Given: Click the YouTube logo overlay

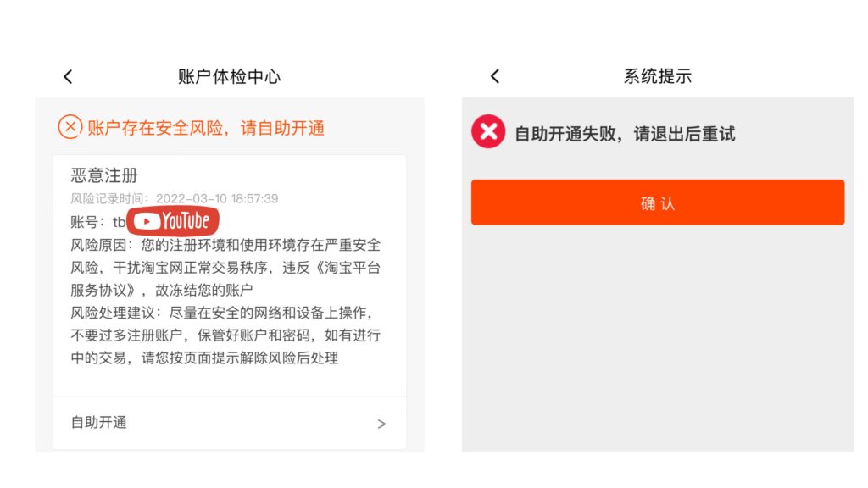Looking at the screenshot, I should 173,221.
